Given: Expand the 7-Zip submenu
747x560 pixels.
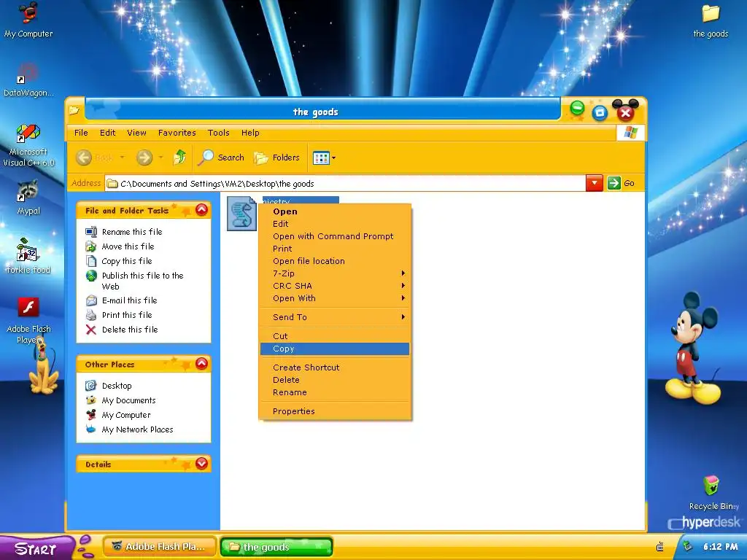Looking at the screenshot, I should pos(335,273).
